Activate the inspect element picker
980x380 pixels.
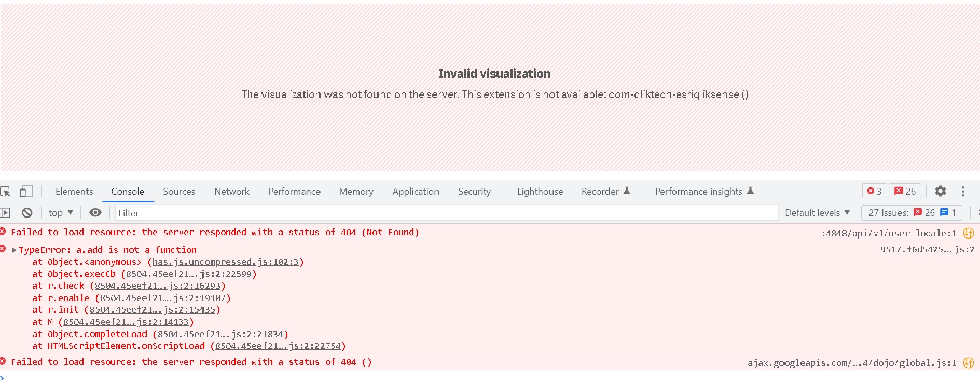pyautogui.click(x=6, y=192)
